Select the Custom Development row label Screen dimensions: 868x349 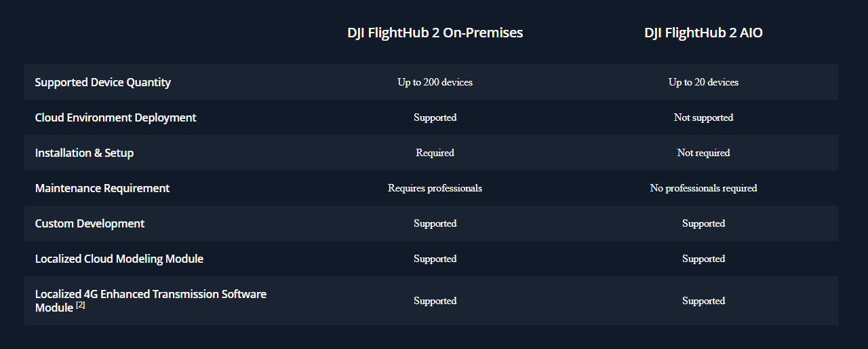(90, 223)
